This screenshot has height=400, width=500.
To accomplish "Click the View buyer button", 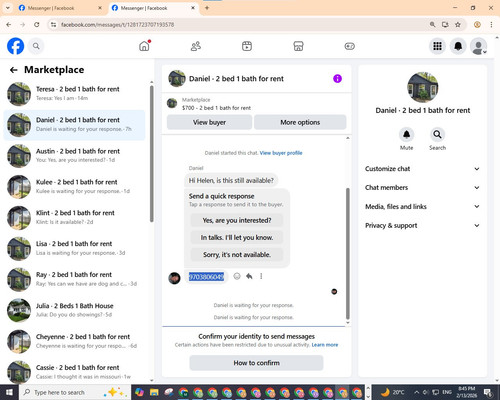I will pos(209,122).
